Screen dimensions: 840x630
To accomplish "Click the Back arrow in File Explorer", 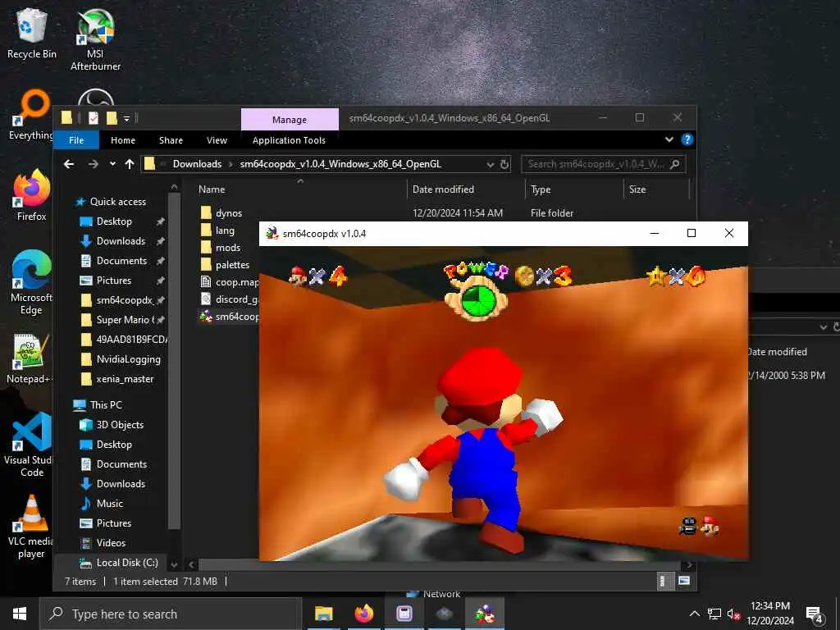I will [69, 164].
